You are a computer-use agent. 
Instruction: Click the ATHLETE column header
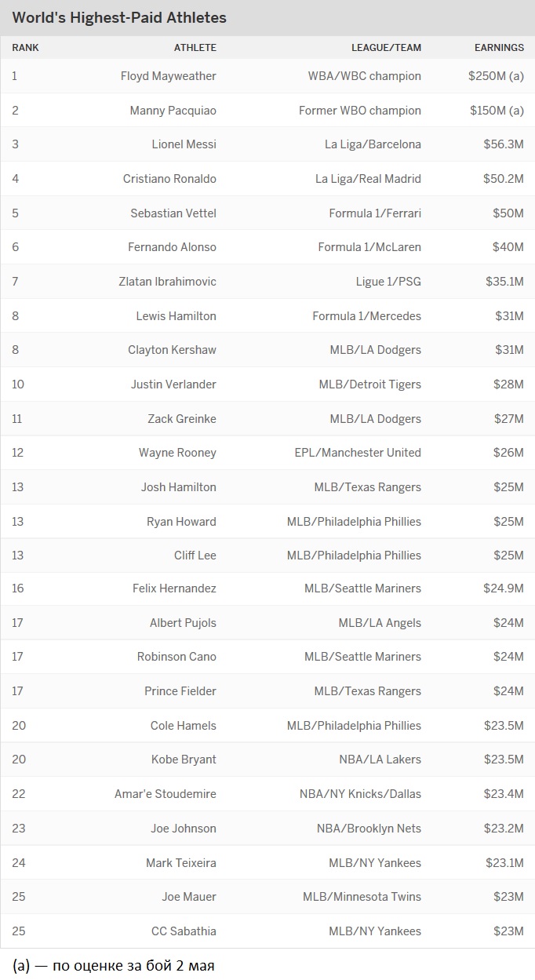point(195,48)
